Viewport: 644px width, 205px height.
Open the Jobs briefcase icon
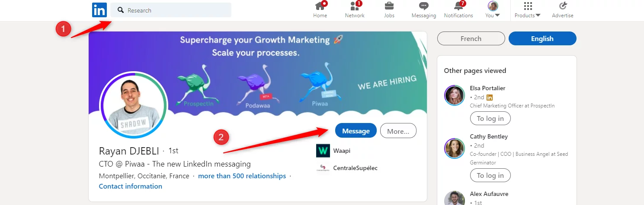tap(389, 6)
